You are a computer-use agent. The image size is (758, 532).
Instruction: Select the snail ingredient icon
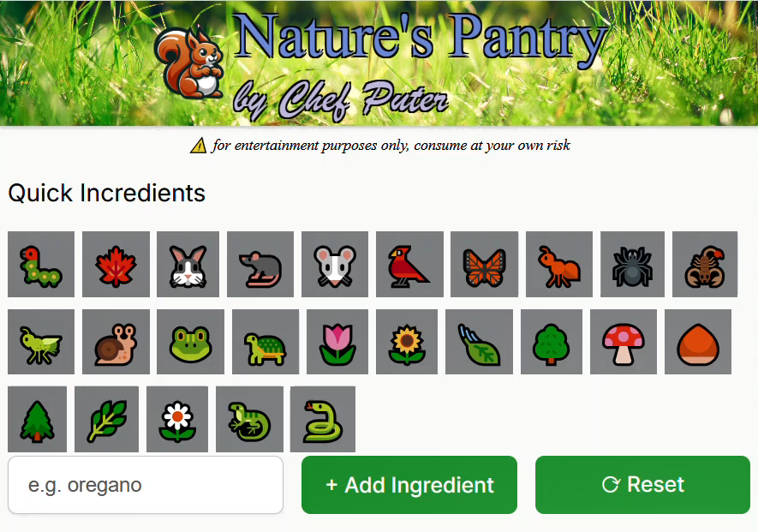pyautogui.click(x=116, y=342)
